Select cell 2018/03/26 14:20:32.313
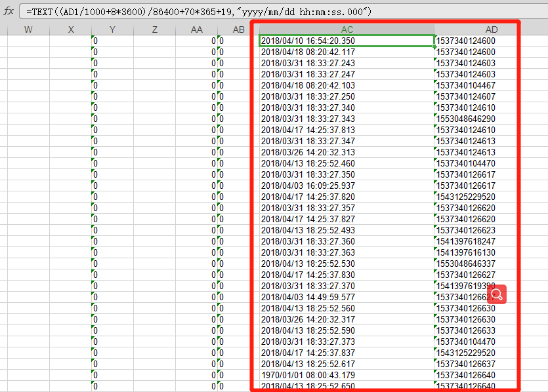 pos(347,153)
